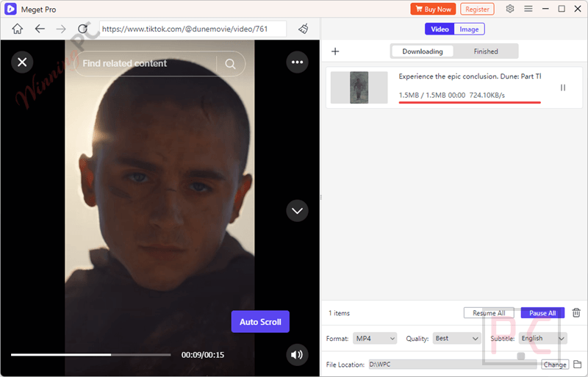This screenshot has height=377, width=588.
Task: Switch to Video mode
Action: coord(440,29)
